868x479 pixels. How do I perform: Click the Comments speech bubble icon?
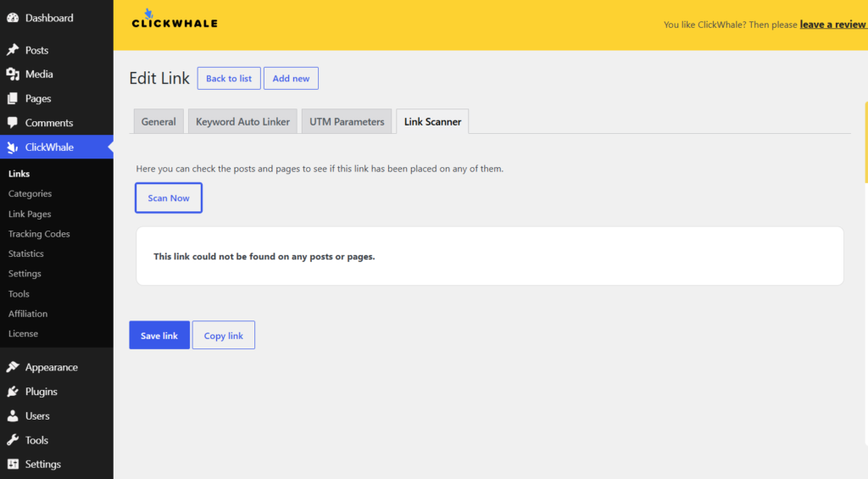(13, 122)
